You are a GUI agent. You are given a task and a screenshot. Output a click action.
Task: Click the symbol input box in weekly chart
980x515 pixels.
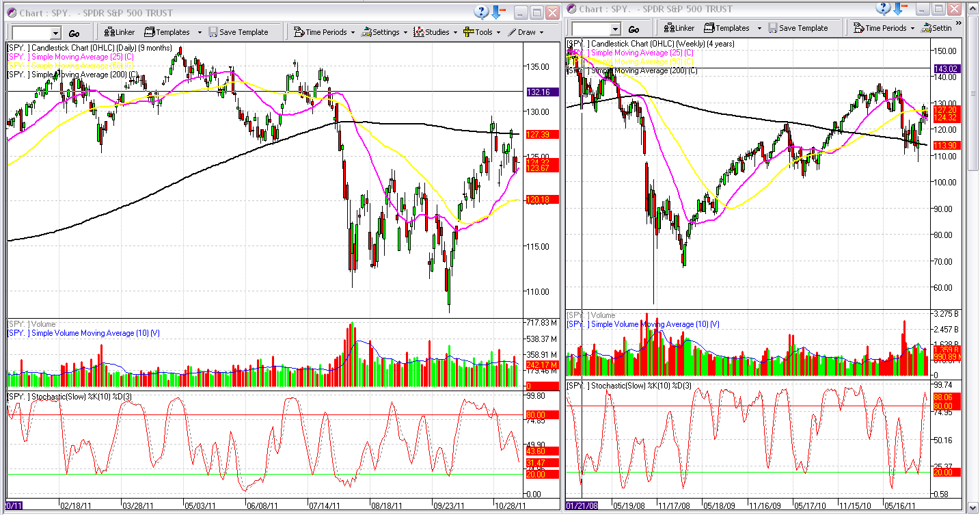(590, 29)
